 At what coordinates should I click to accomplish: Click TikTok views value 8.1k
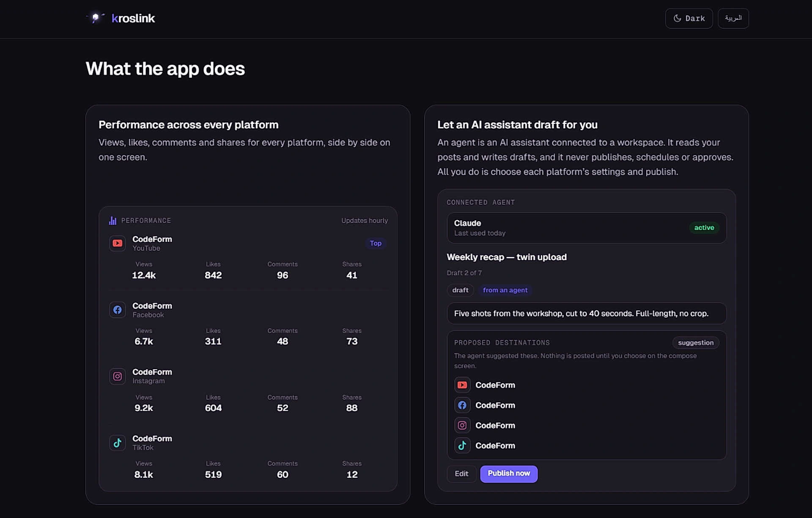(x=144, y=474)
